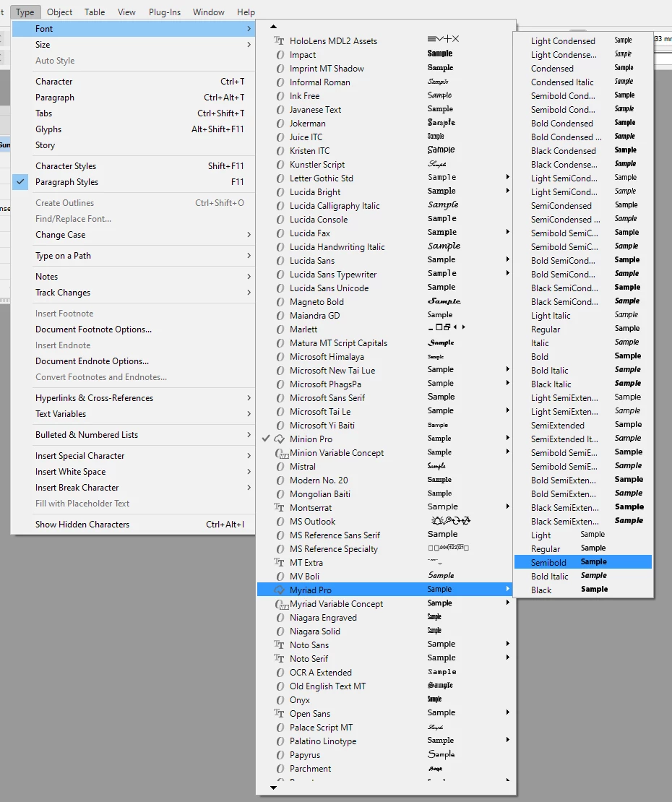The height and width of the screenshot is (802, 672).
Task: Choose the Light Italic style
Action: 583,315
